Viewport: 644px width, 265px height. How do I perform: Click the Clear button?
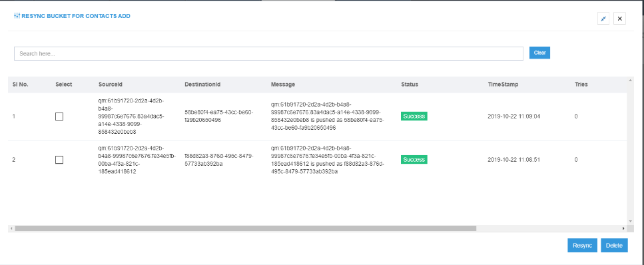(x=539, y=53)
